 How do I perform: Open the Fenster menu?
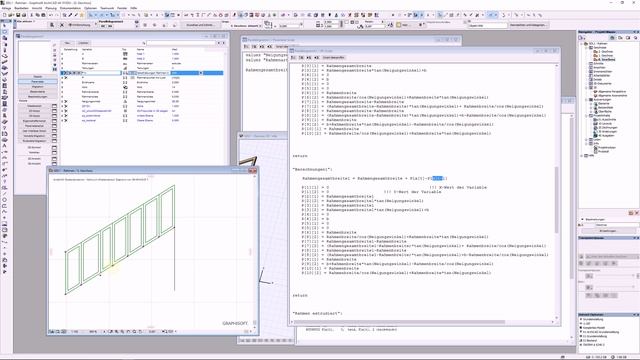pos(122,8)
